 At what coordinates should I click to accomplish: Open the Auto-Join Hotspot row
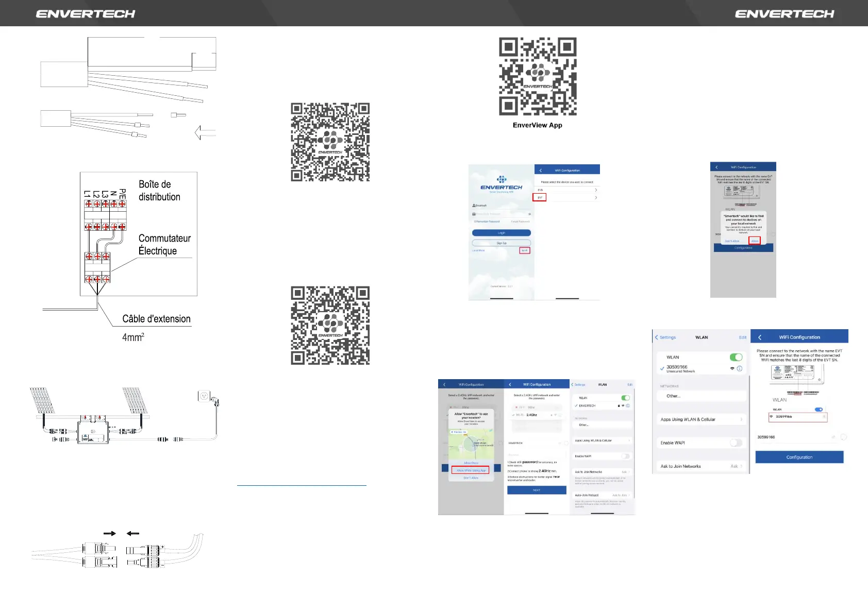(x=603, y=495)
